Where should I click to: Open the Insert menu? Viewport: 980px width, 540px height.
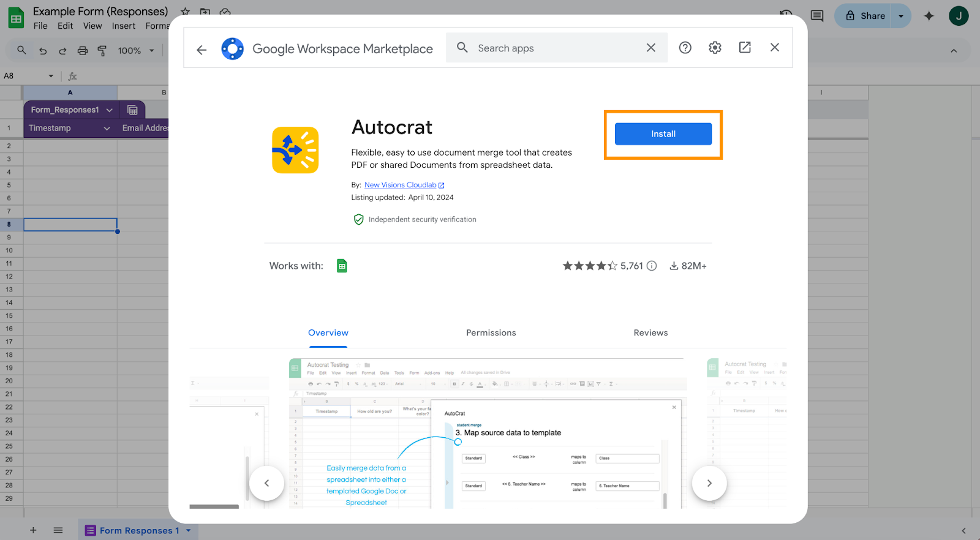pyautogui.click(x=124, y=26)
